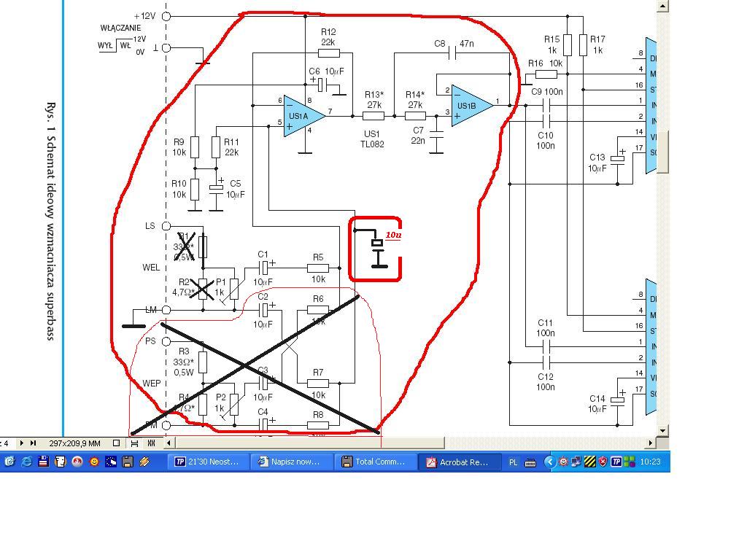Click the R12 22k resistor label
Screen dimensions: 747x560
click(328, 37)
